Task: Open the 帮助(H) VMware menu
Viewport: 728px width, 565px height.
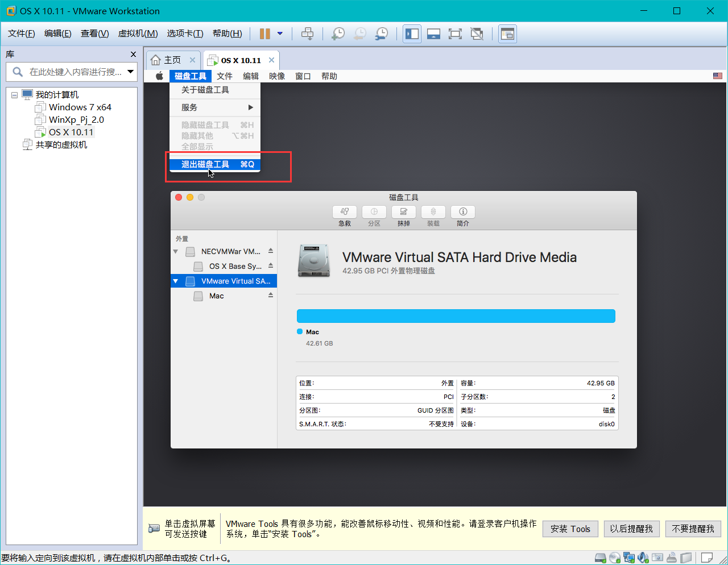Action: click(227, 34)
